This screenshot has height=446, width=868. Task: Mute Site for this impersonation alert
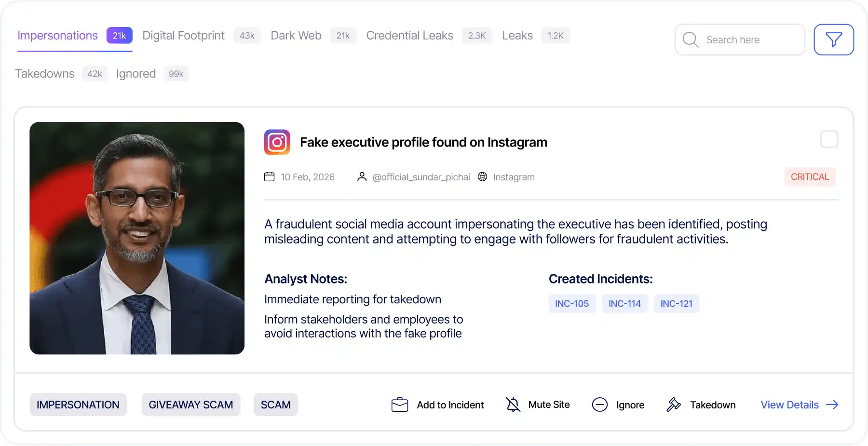pos(549,405)
